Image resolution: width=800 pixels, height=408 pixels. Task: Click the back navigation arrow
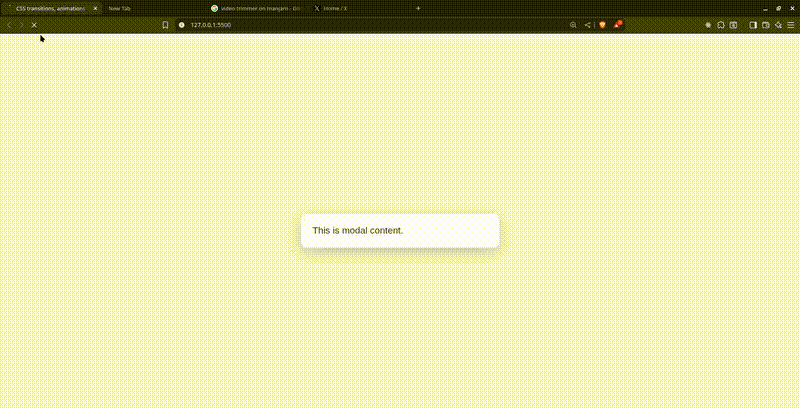(x=9, y=25)
